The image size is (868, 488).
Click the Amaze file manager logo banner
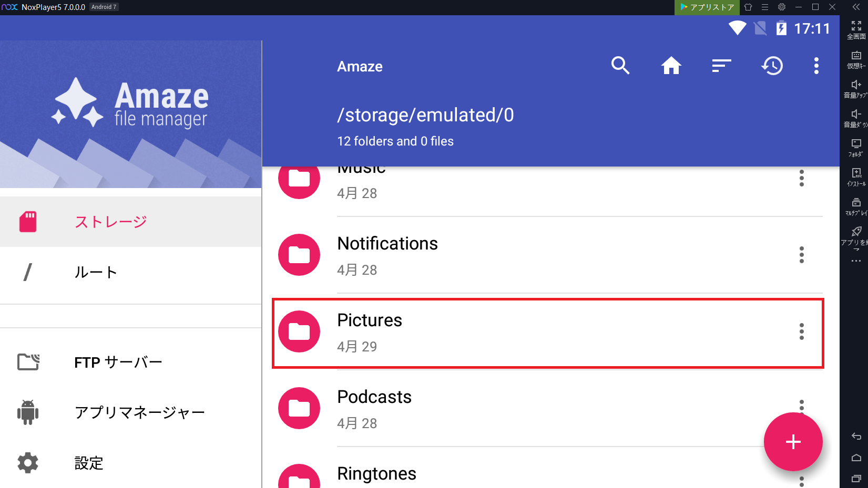point(130,114)
